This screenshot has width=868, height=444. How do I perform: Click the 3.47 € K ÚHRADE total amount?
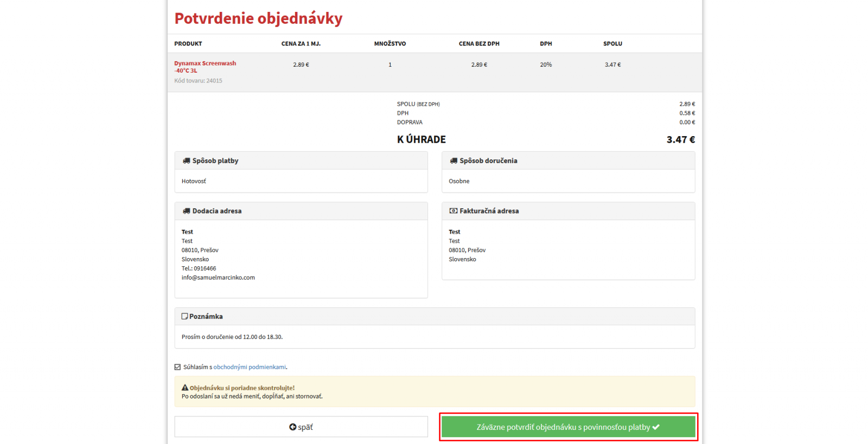tap(680, 140)
